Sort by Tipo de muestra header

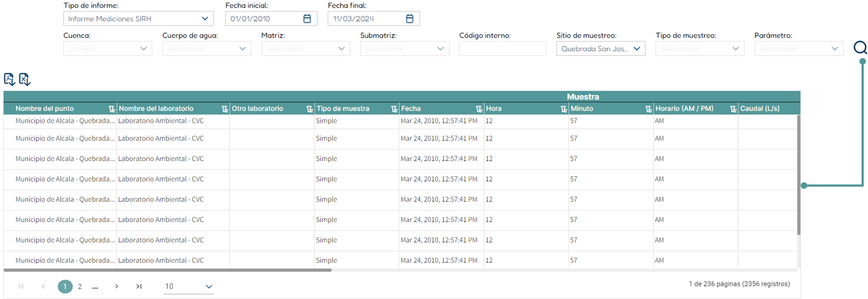[x=343, y=109]
